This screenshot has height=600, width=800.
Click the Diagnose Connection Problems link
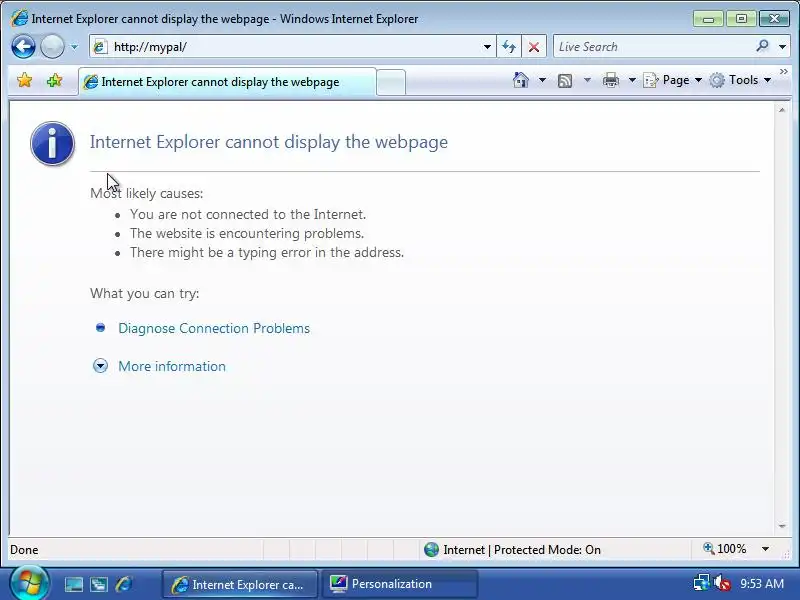click(214, 328)
